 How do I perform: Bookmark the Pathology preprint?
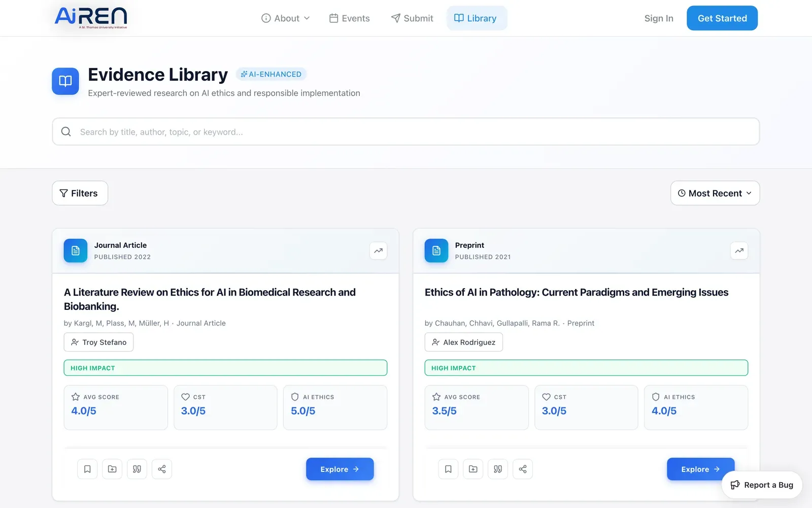(448, 469)
